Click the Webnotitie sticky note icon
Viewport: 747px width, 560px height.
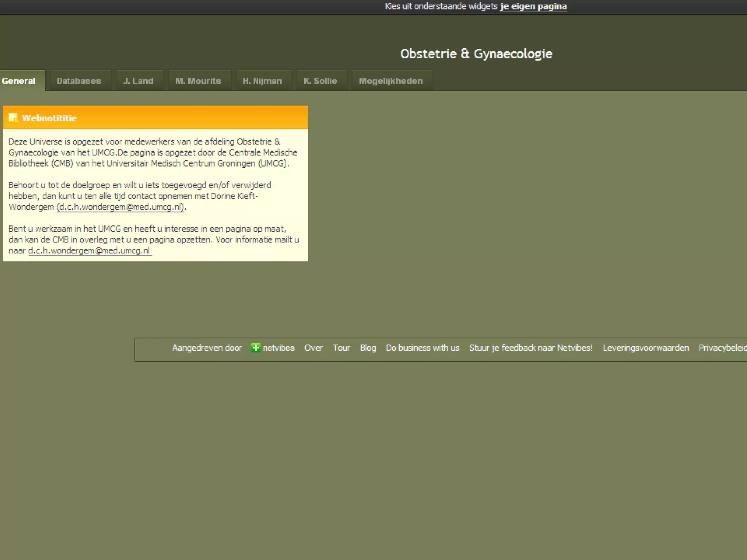(13, 118)
